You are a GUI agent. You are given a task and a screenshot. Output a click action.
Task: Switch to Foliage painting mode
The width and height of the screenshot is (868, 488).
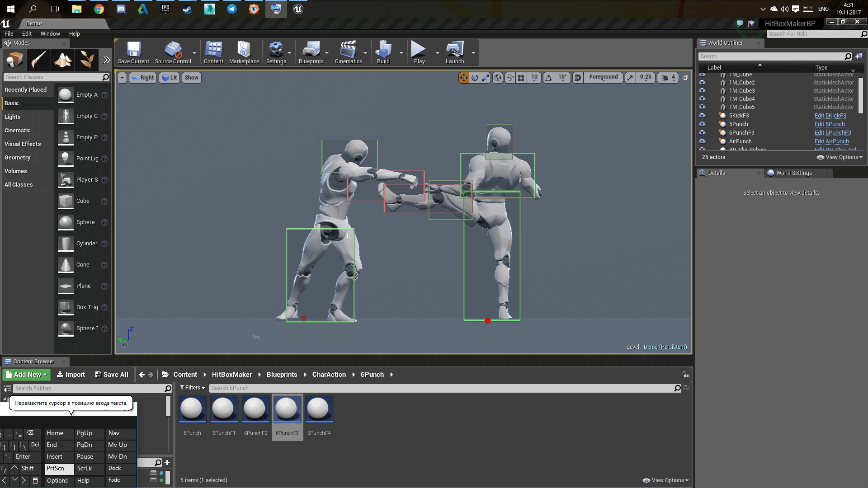pos(86,59)
